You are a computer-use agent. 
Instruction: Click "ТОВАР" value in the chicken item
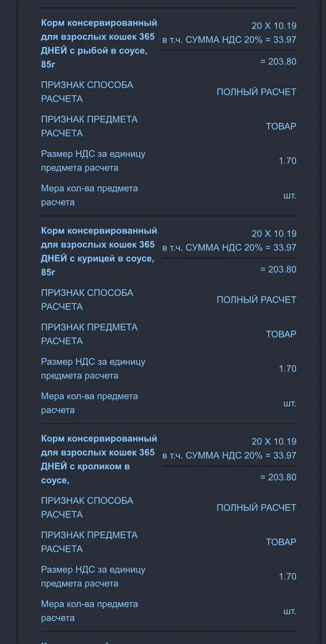pyautogui.click(x=281, y=334)
